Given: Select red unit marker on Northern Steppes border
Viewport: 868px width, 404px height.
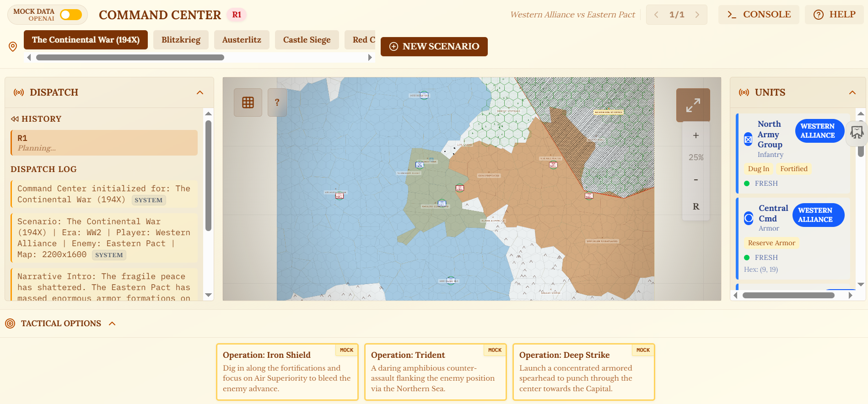Looking at the screenshot, I should [x=589, y=196].
